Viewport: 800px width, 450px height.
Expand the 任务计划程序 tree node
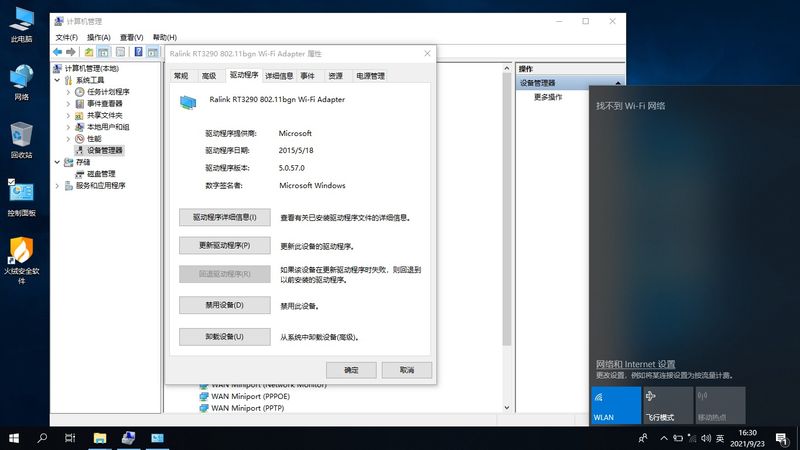[68, 92]
